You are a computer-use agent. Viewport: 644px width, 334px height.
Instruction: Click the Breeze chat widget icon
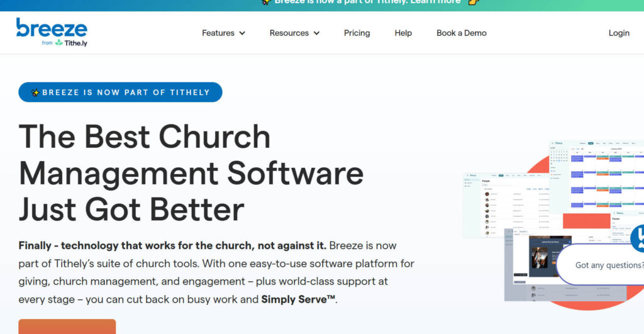(x=638, y=238)
